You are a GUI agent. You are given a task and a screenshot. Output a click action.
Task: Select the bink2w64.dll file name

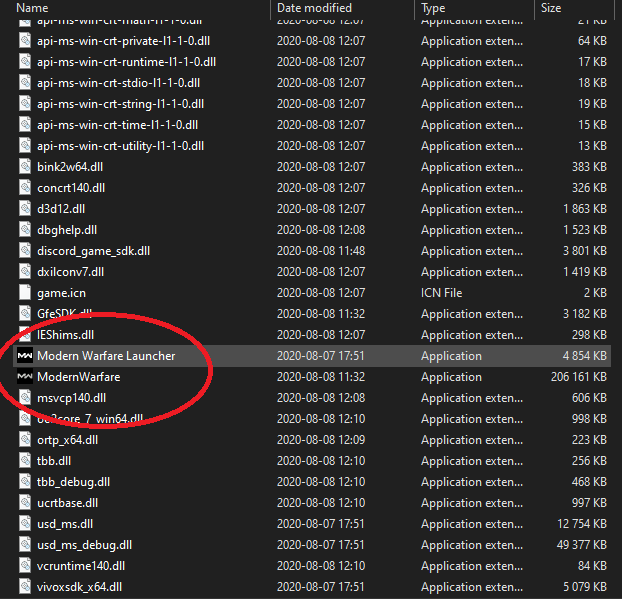click(70, 167)
